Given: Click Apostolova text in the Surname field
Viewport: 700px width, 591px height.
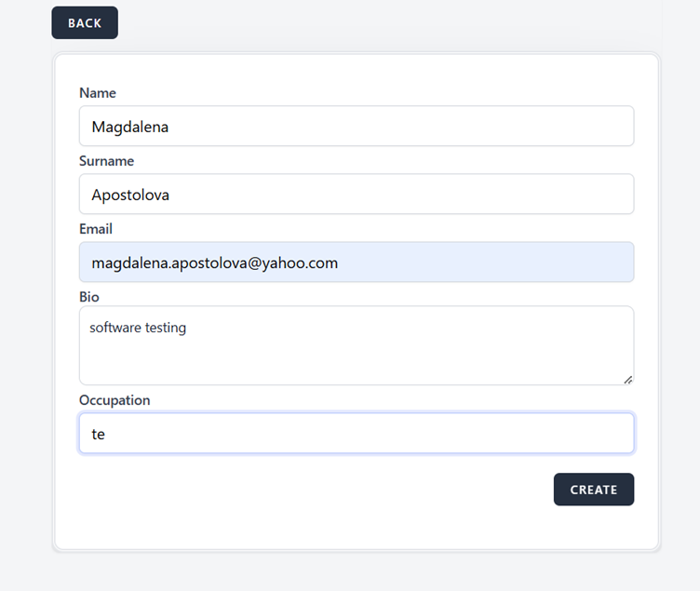Looking at the screenshot, I should (129, 195).
